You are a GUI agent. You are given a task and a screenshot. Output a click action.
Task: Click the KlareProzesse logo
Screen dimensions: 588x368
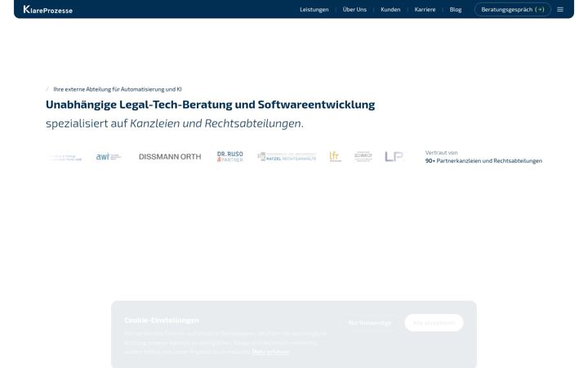tap(47, 10)
